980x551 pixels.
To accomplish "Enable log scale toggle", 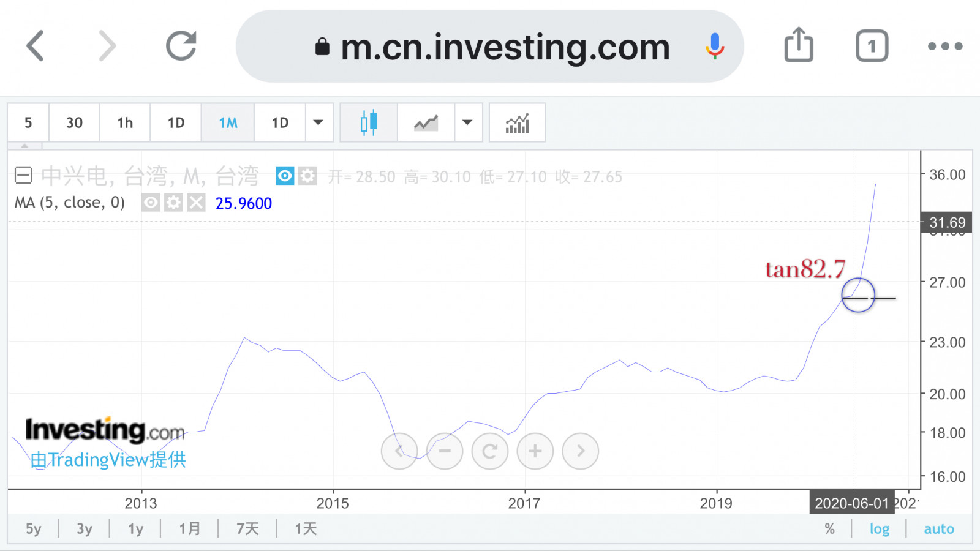I will 879,529.
